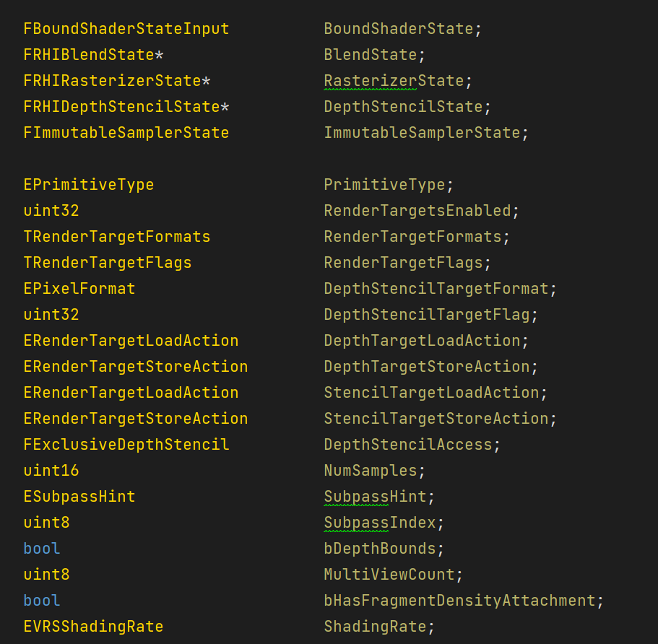Click the StencilTargetStoreAction variable
Viewport: 658px width, 644px height.
[436, 419]
